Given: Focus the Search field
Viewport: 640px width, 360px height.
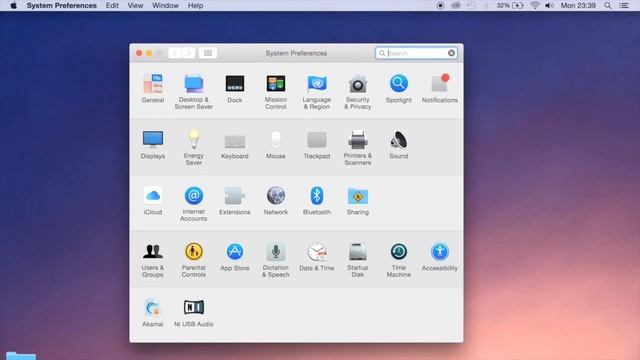Looking at the screenshot, I should coord(416,53).
